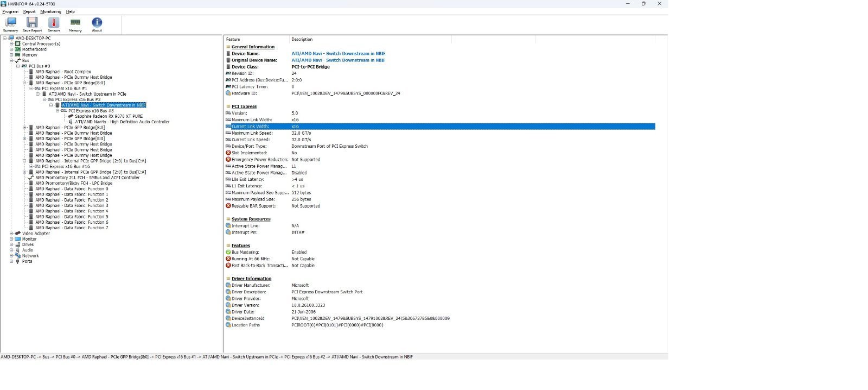Select the Maximum Link Speed row
Viewport: 868px width, 390px height.
[440, 133]
